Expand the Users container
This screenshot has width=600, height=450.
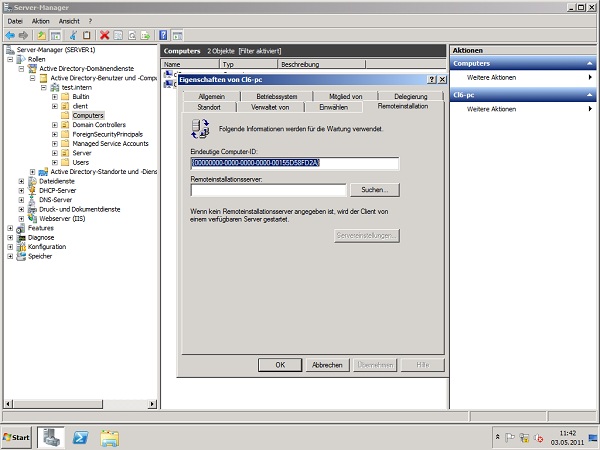coord(55,162)
